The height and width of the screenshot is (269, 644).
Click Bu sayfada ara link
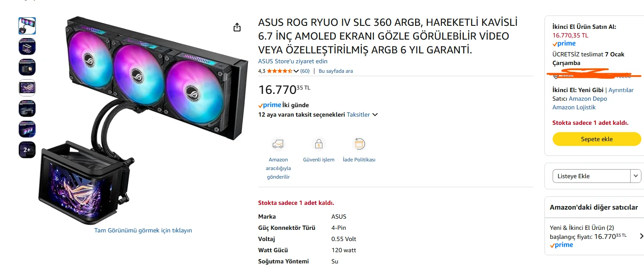coord(335,71)
